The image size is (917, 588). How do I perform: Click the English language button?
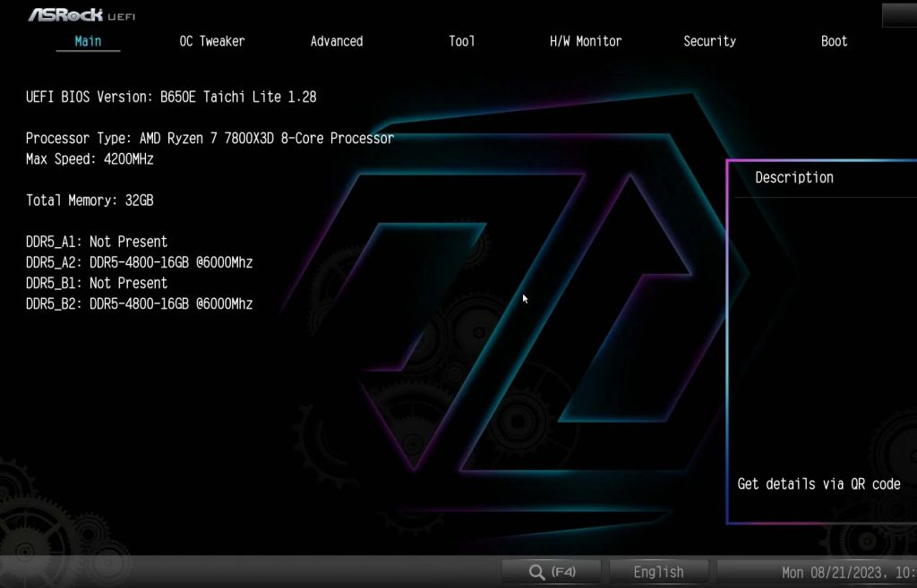[x=658, y=572]
